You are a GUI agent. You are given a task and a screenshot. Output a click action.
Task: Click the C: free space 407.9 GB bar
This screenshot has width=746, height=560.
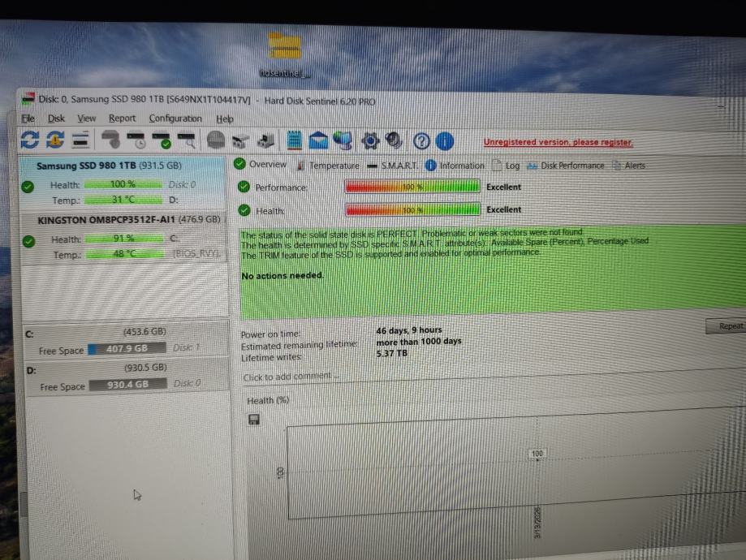click(x=127, y=348)
